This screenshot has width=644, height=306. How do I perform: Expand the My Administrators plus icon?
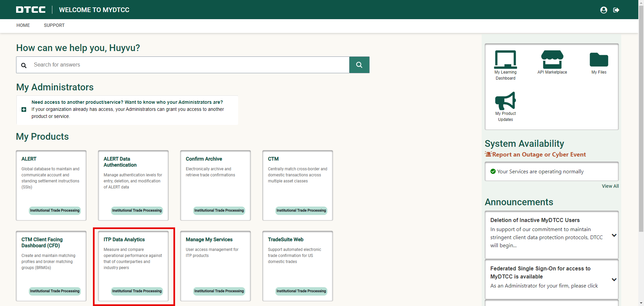click(24, 110)
